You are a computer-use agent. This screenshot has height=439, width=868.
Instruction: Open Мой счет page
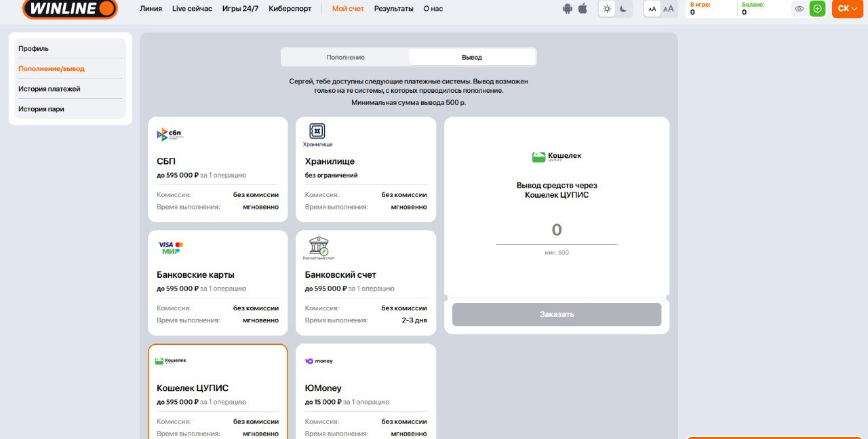(x=348, y=9)
